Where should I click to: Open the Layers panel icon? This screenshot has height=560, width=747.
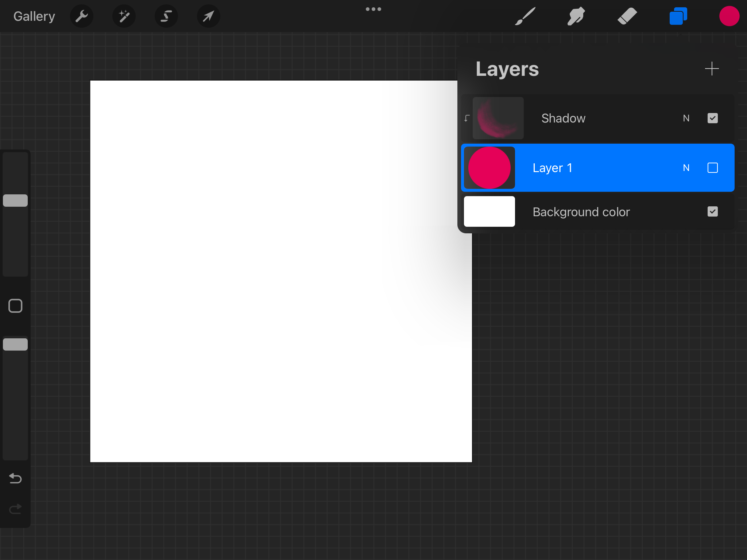tap(678, 16)
